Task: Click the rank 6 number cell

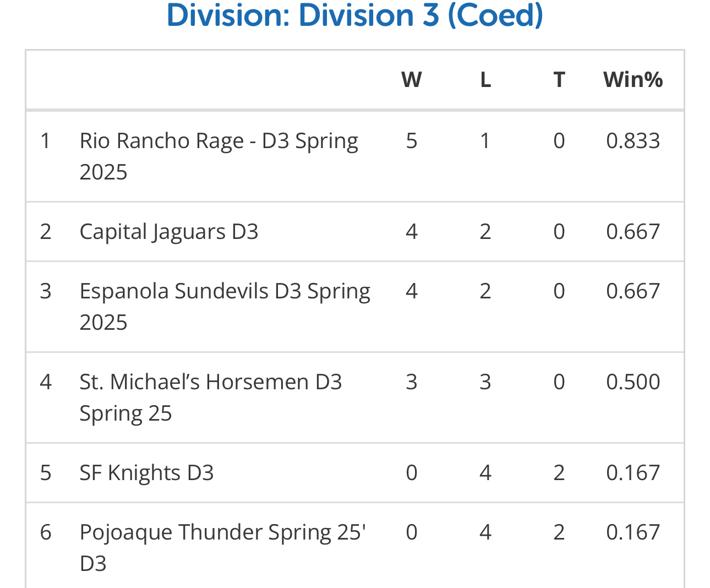Action: (x=46, y=532)
